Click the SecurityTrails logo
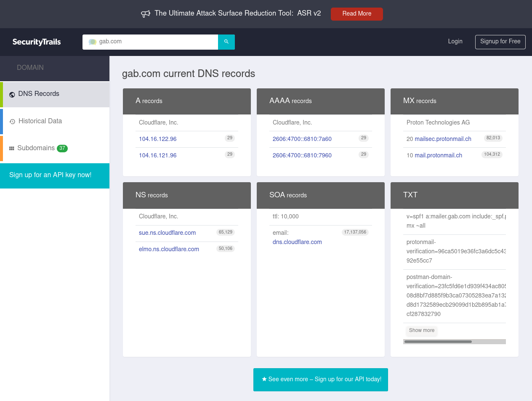 click(x=37, y=42)
